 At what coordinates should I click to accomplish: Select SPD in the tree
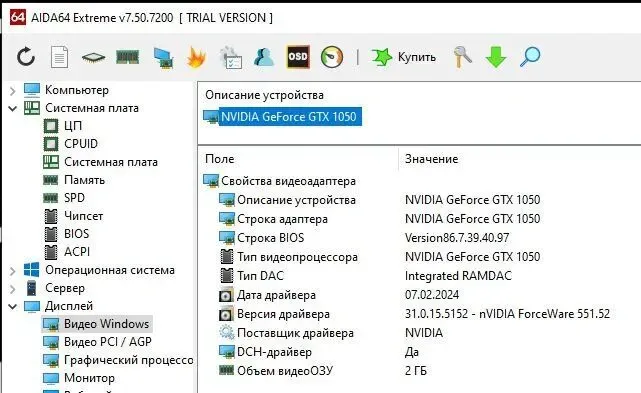tap(74, 198)
